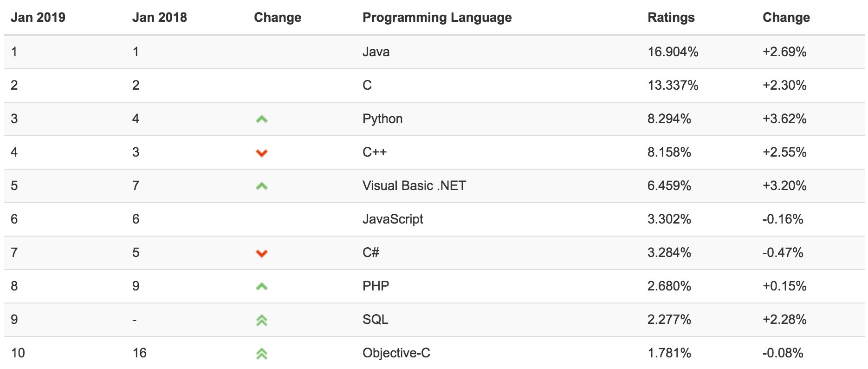Click the red down arrow beside C#
Screen dimensions: 868x369
(262, 253)
